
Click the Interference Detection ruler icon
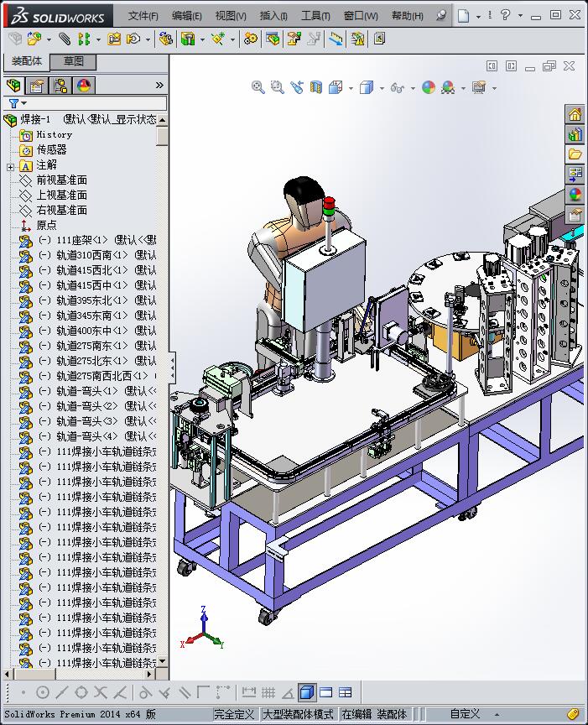tap(336, 39)
